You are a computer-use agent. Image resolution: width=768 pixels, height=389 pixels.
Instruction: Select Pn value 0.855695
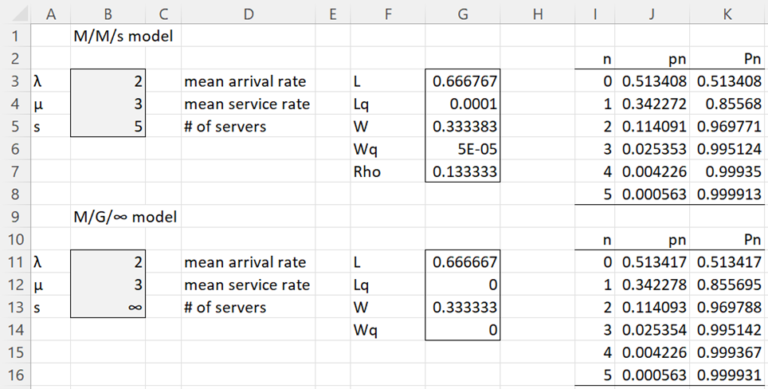click(x=727, y=285)
